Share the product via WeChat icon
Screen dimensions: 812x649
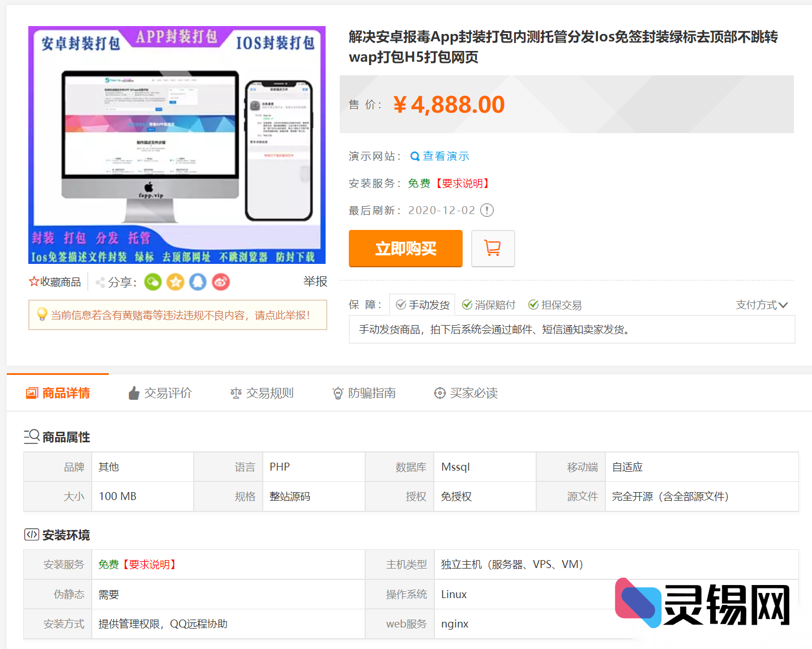point(153,281)
